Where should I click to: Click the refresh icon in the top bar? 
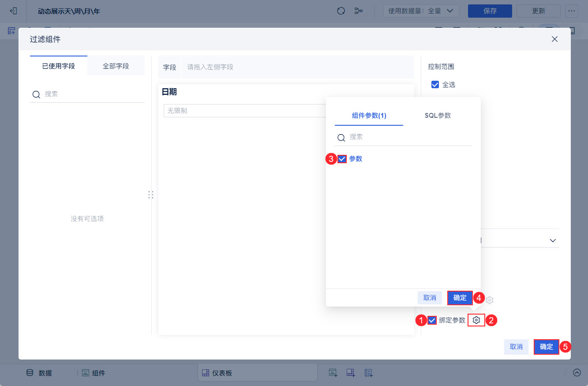341,11
